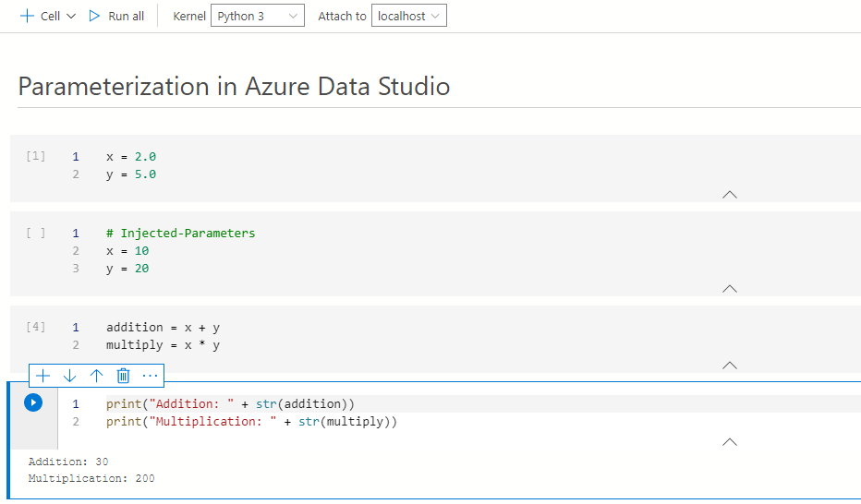Screen dimensions: 861x504
Task: Collapse the first cell x = 2.0
Action: (x=729, y=195)
